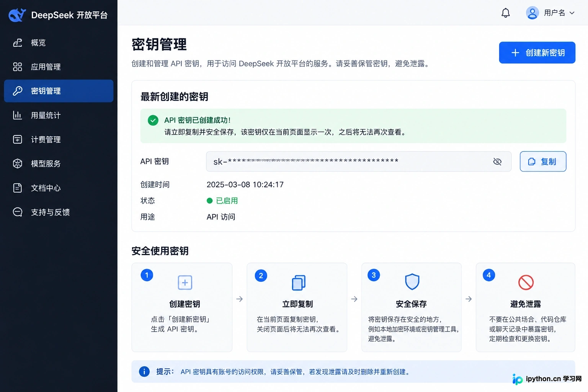Toggle API key visibility eye icon
The height and width of the screenshot is (392, 588).
point(497,162)
